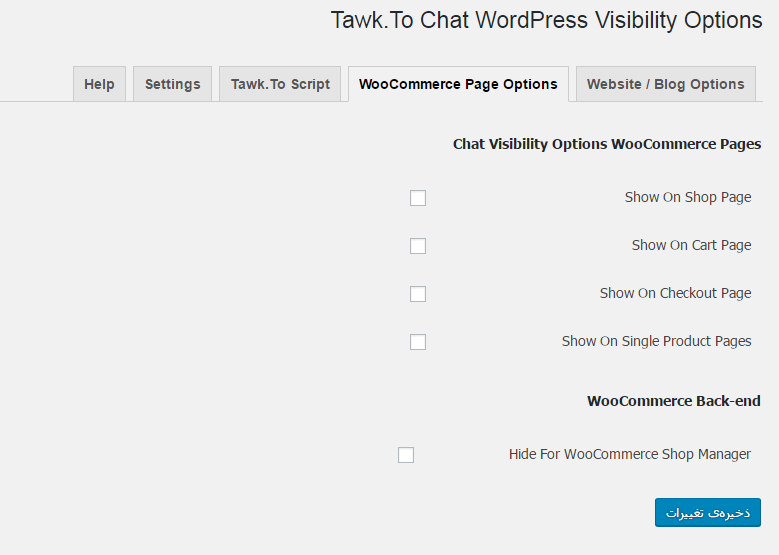The height and width of the screenshot is (555, 779).
Task: Click the 'Show On Checkout Page' label text
Action: [x=675, y=293]
